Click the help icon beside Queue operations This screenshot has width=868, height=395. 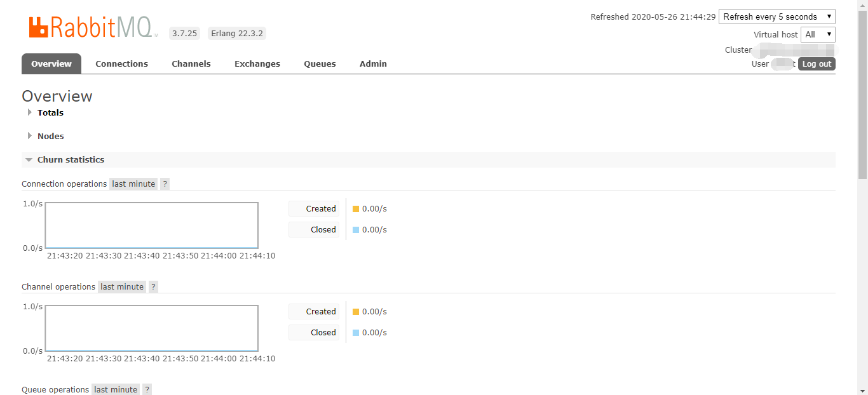(147, 389)
